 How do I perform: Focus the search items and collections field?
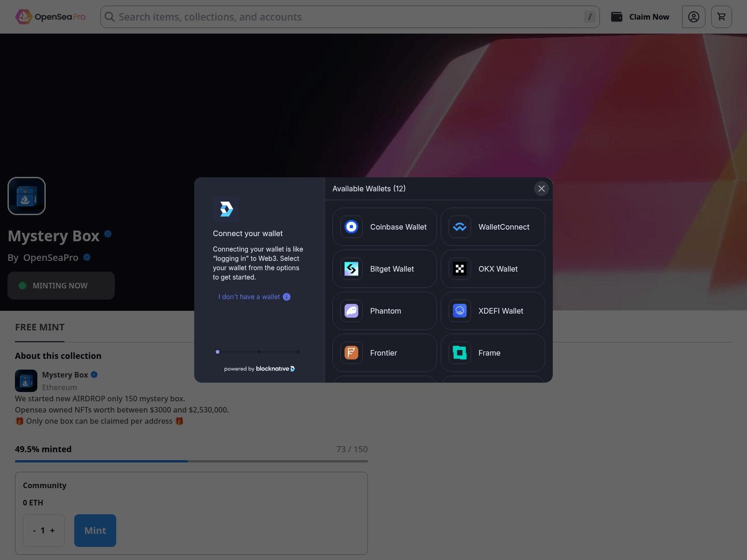click(x=350, y=17)
